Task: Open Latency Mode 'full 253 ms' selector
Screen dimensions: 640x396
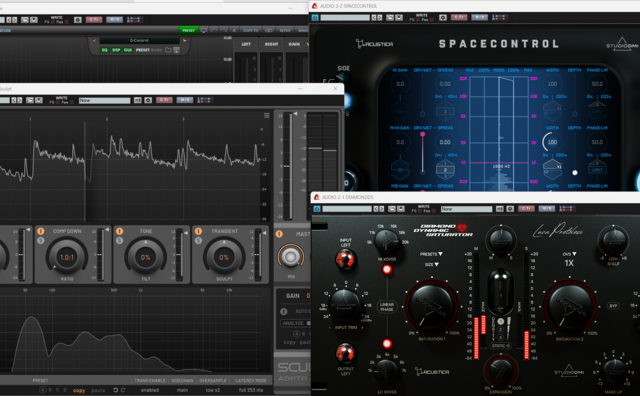Action: [251, 390]
